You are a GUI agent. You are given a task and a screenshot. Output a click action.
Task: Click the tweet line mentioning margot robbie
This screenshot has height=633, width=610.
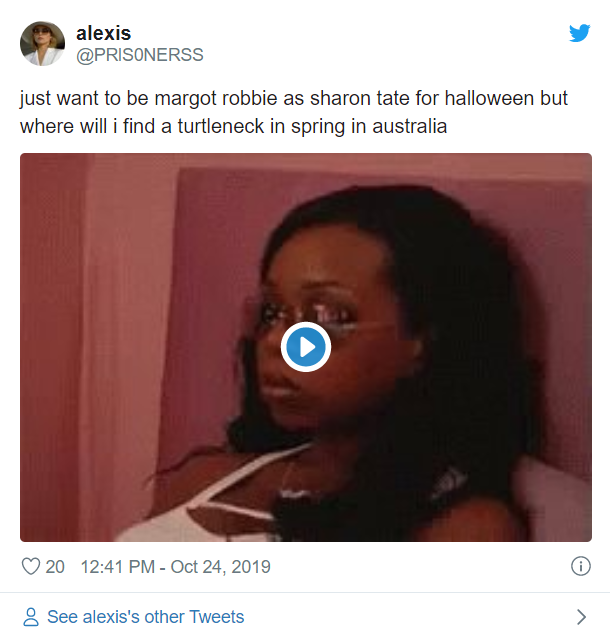click(x=293, y=99)
